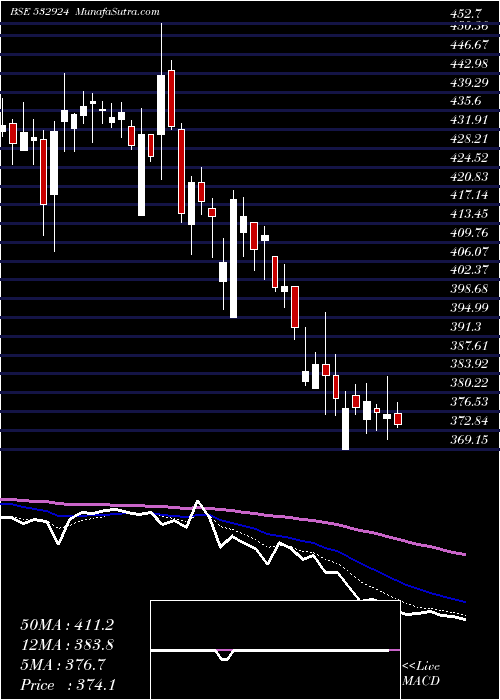Click the blue 12MA line end
Image resolution: width=500 pixels, height=700 pixels.
pyautogui.click(x=464, y=601)
